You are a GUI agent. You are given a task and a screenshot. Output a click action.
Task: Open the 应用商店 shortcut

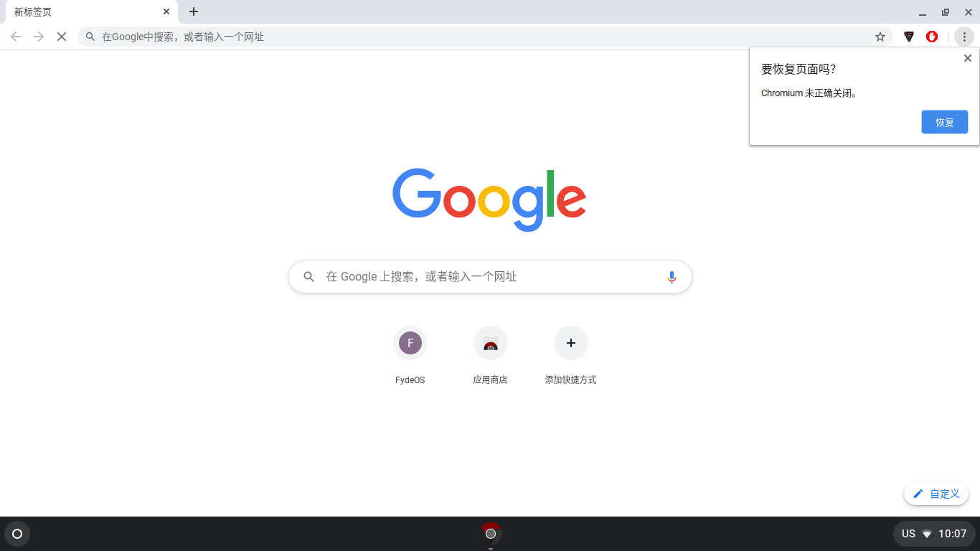coord(491,356)
